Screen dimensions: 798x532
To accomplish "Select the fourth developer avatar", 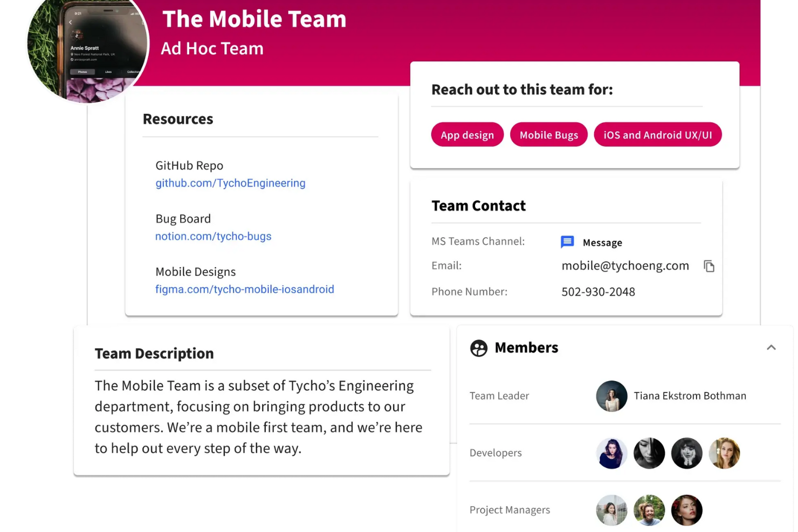I will pyautogui.click(x=724, y=453).
